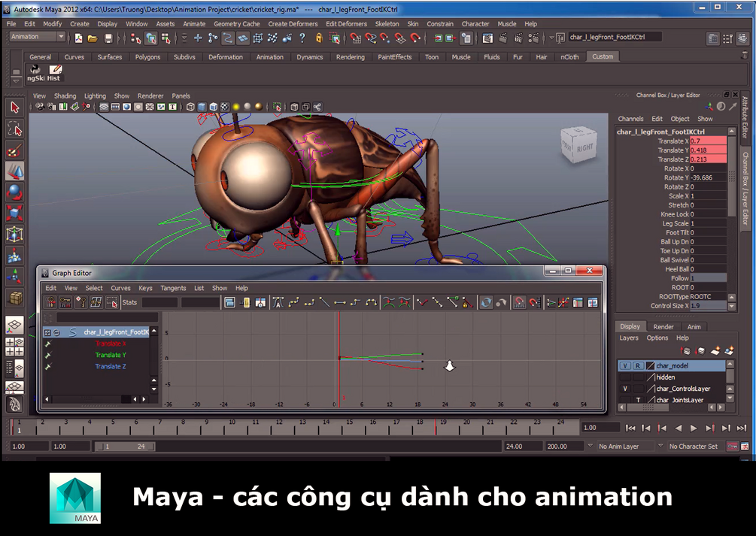Activate the Scale tool icon
The height and width of the screenshot is (536, 756).
coord(14,213)
